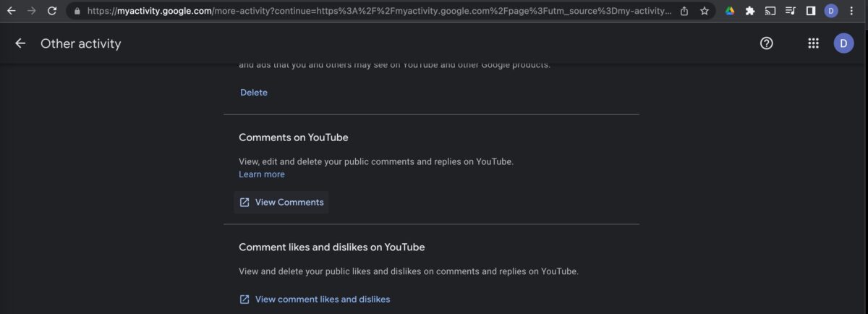The image size is (868, 314).
Task: Open the Google Account avatar menu
Action: coord(843,43)
